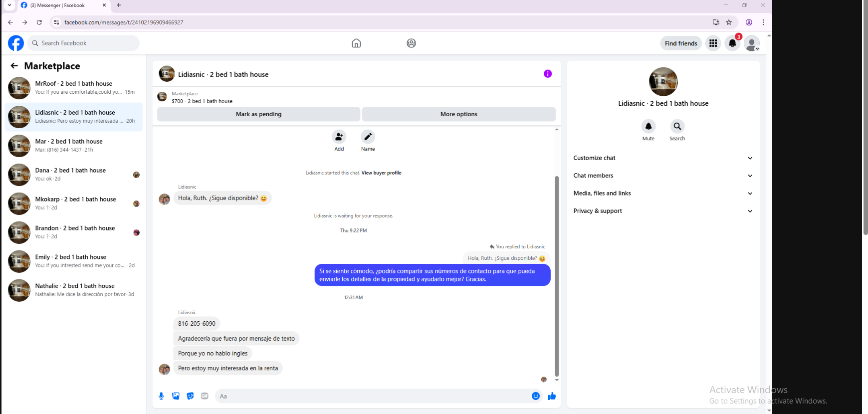
Task: Go to Facebook Home via house icon
Action: (x=356, y=43)
